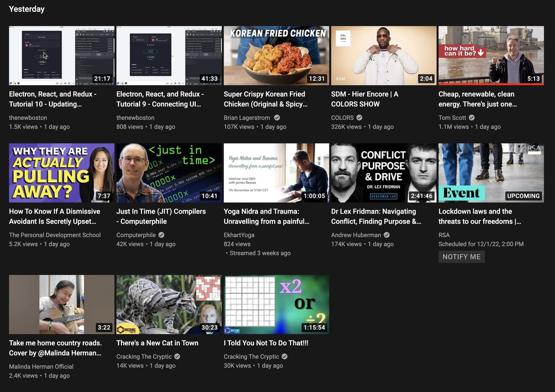Image resolution: width=555 pixels, height=392 pixels.
Task: Visit Tom Scott channel link
Action: [x=452, y=117]
